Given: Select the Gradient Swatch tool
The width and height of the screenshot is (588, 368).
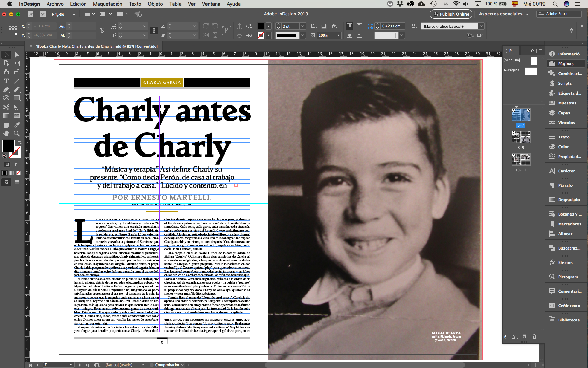Looking at the screenshot, I should [x=6, y=116].
